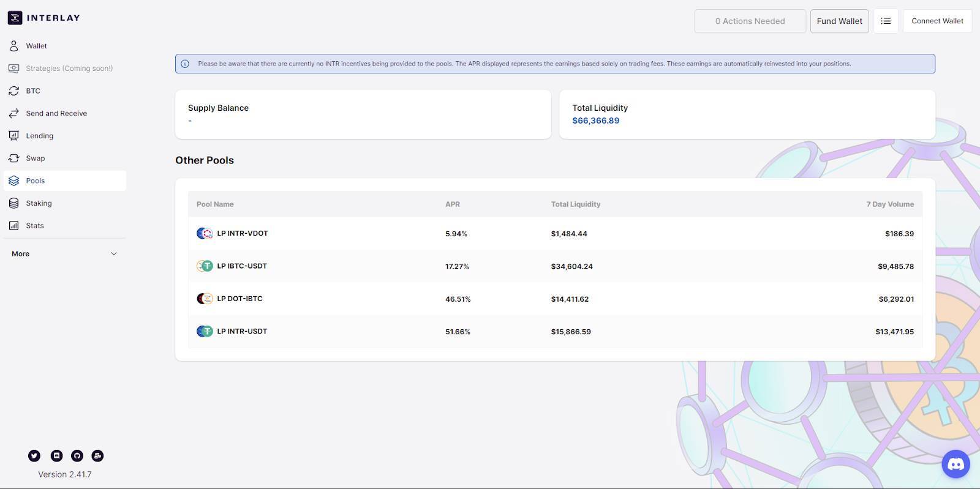
Task: Click the $1,484.44 liquidity value
Action: pos(569,234)
